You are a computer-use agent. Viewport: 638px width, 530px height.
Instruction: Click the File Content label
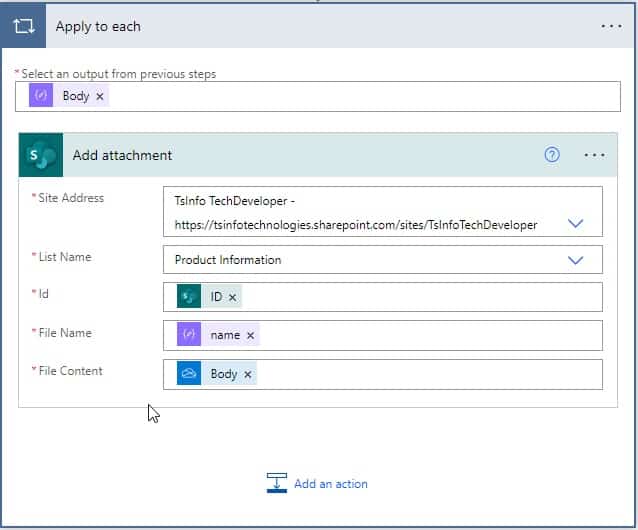(x=70, y=371)
